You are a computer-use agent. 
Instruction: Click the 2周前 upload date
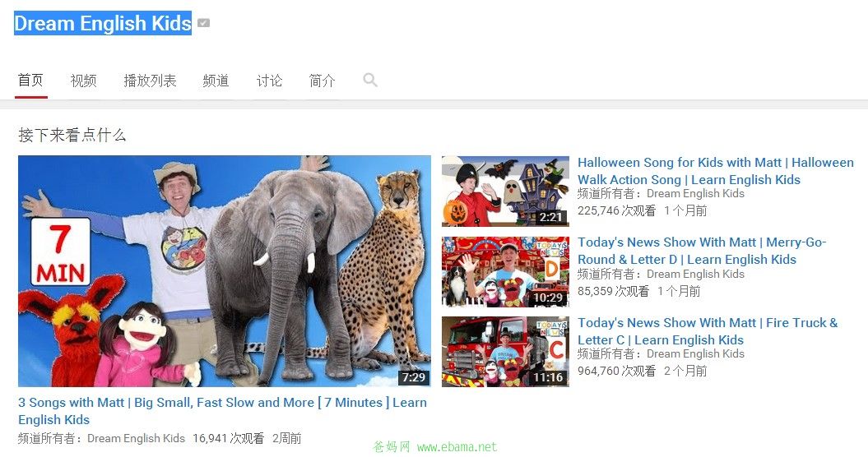coord(287,438)
